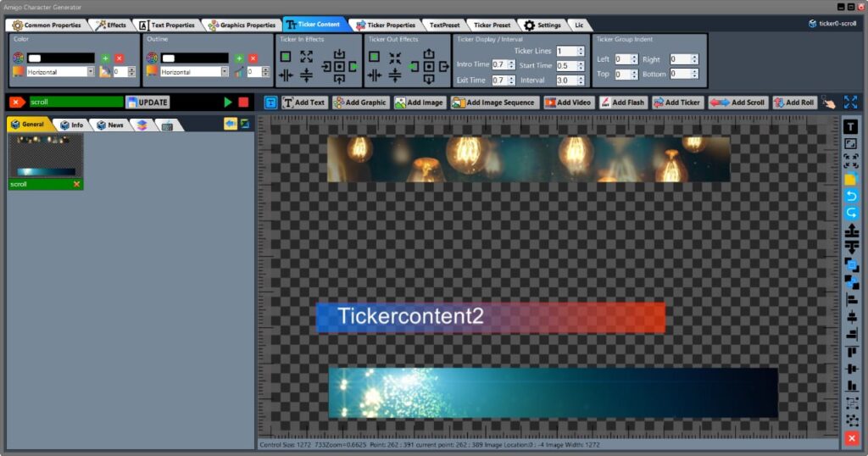
Task: Select the Ticker In square effect icon
Action: pyautogui.click(x=286, y=57)
